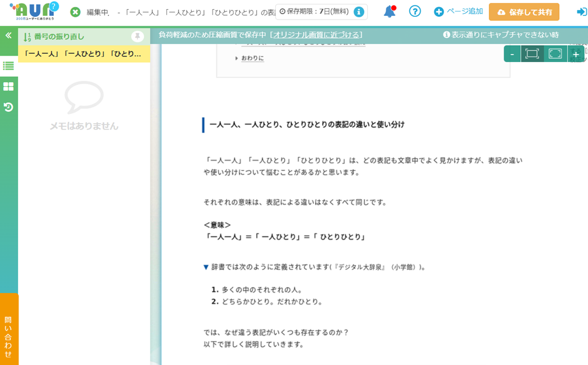The width and height of the screenshot is (588, 365).
Task: Zoom in with the plus button
Action: pos(576,54)
